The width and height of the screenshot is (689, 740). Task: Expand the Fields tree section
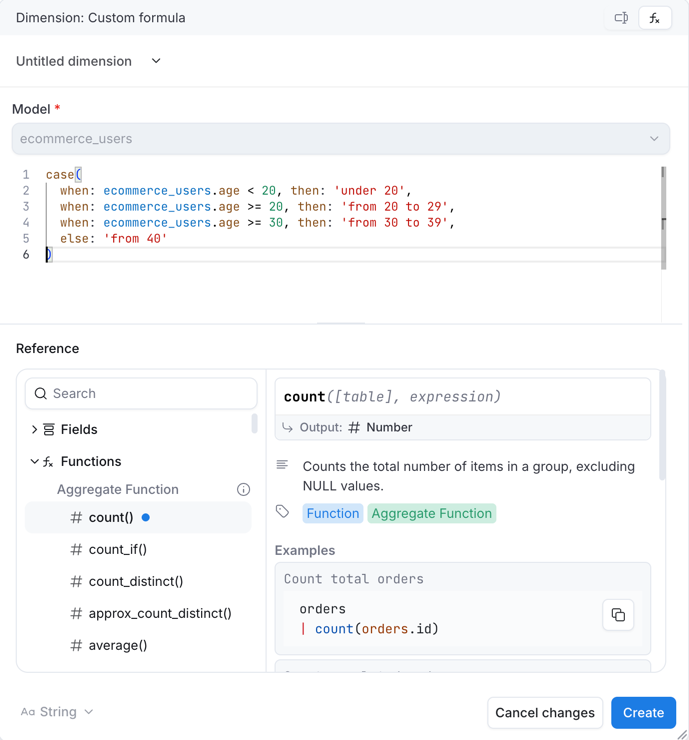pos(34,429)
